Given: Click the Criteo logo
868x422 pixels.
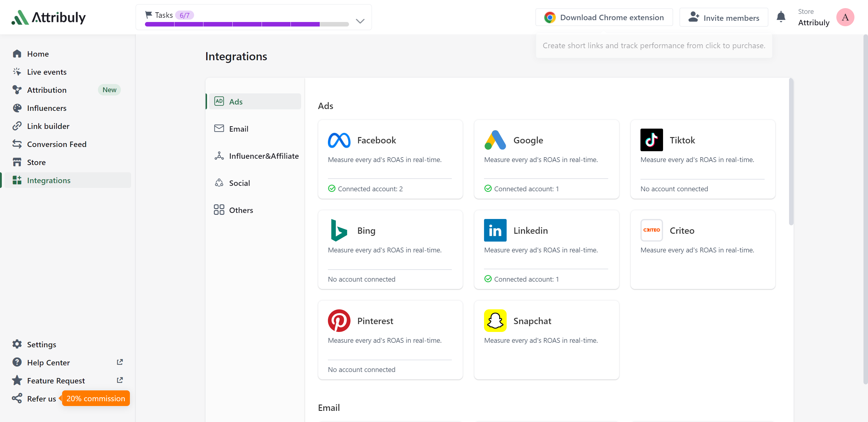Looking at the screenshot, I should 651,230.
